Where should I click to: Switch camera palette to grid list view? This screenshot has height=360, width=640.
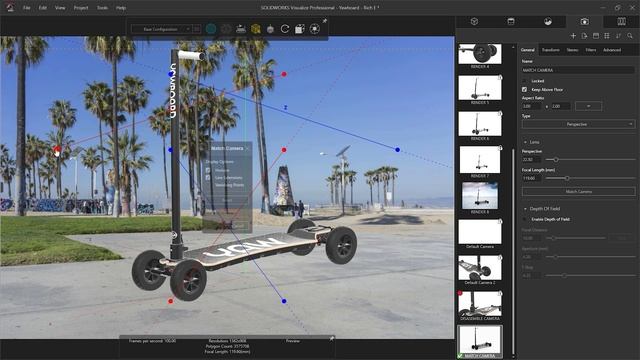coord(607,36)
